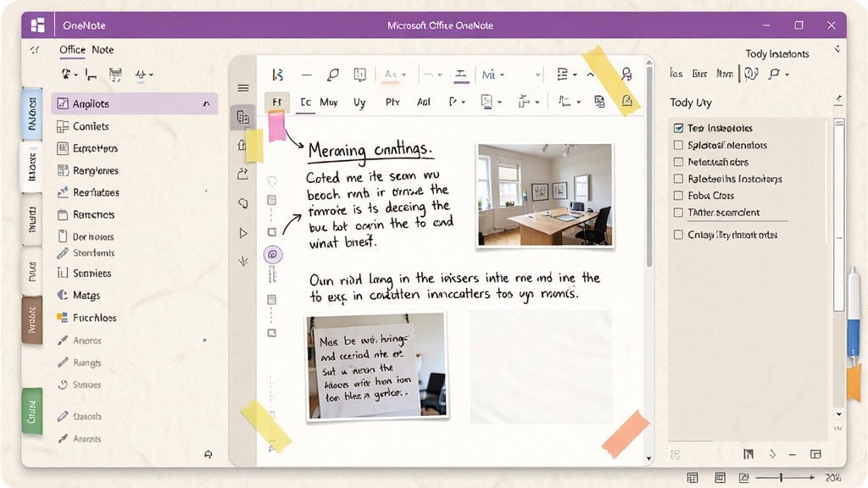Check the Cntay Tey rlntoat ortss checkbox
Screen dimensions: 868x488
click(678, 235)
